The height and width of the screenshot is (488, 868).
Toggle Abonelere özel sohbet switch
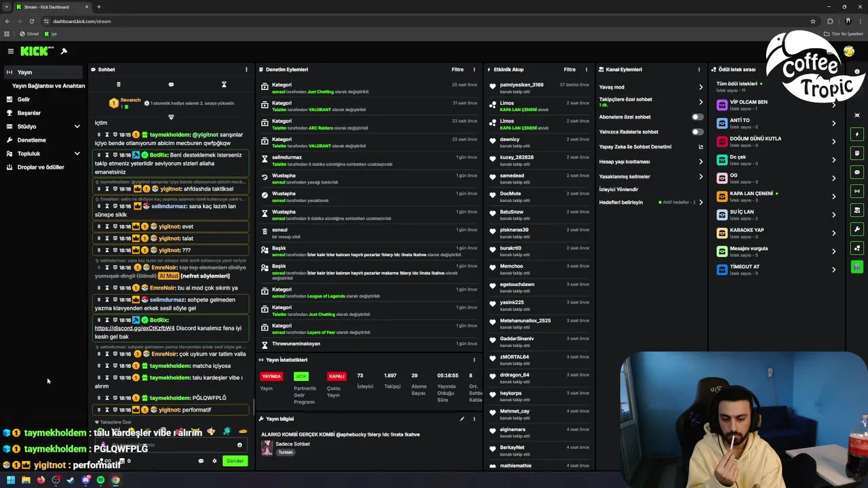coord(697,117)
